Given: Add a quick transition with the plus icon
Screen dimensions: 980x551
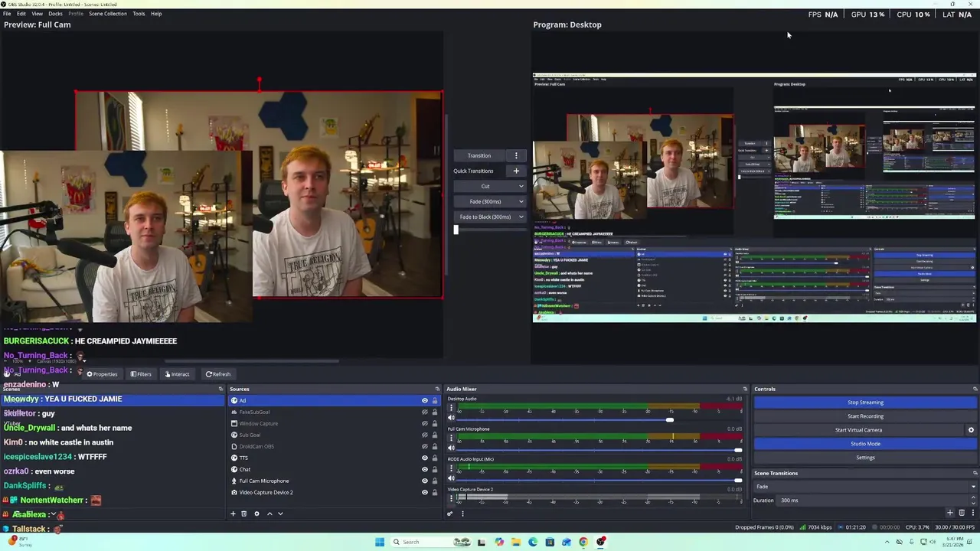Looking at the screenshot, I should [516, 171].
